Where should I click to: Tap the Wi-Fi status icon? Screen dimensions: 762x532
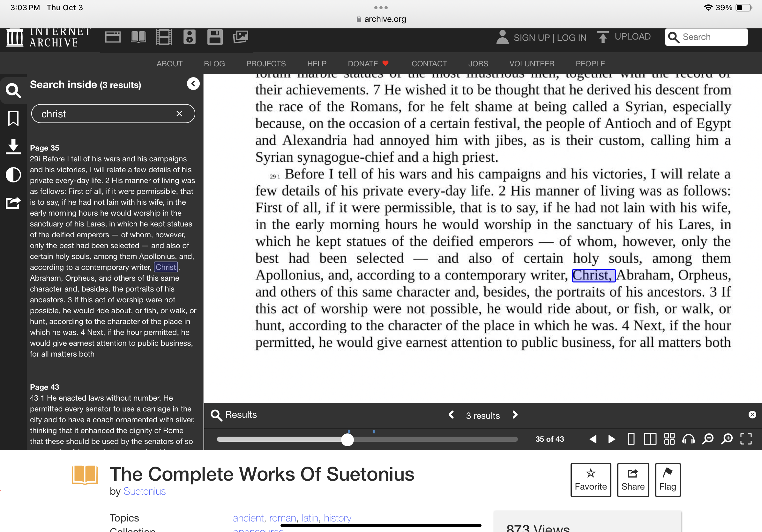pyautogui.click(x=708, y=7)
